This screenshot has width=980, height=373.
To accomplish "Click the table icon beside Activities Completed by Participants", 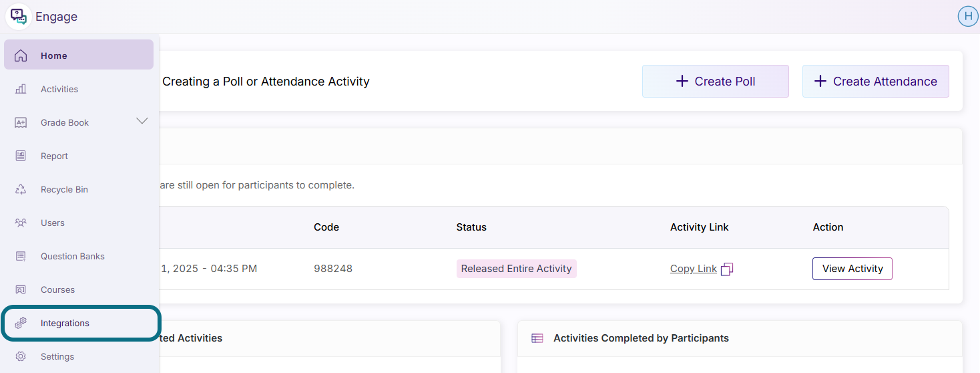I will (537, 338).
